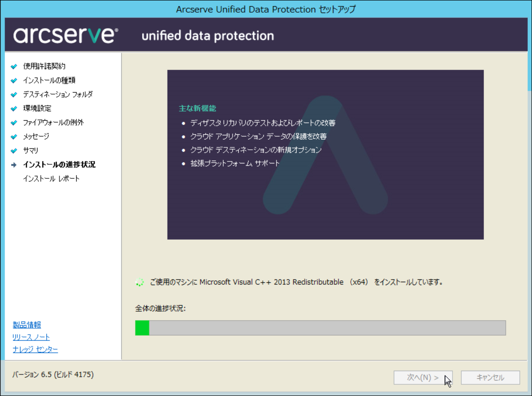The image size is (532, 396).
Task: Click the checkmark icon beside ファイアウォールの例外
Action: coord(14,123)
